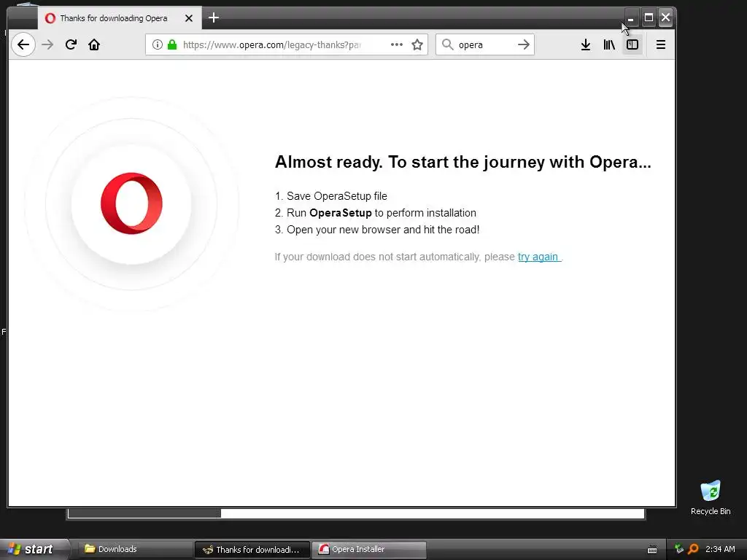Click the search magnifier icon

coord(447,44)
